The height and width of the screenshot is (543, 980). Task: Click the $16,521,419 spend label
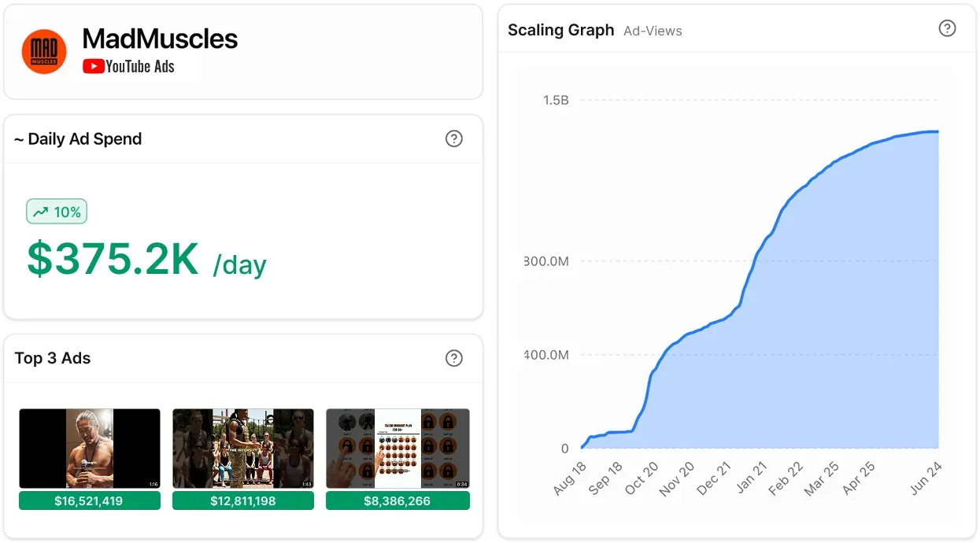(x=90, y=501)
